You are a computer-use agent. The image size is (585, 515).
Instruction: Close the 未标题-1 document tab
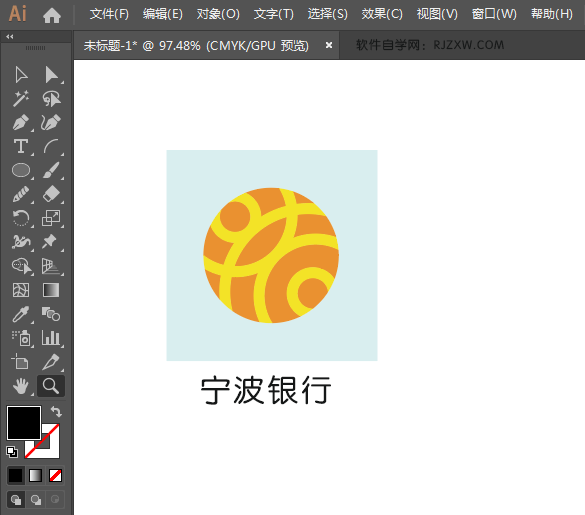point(329,45)
